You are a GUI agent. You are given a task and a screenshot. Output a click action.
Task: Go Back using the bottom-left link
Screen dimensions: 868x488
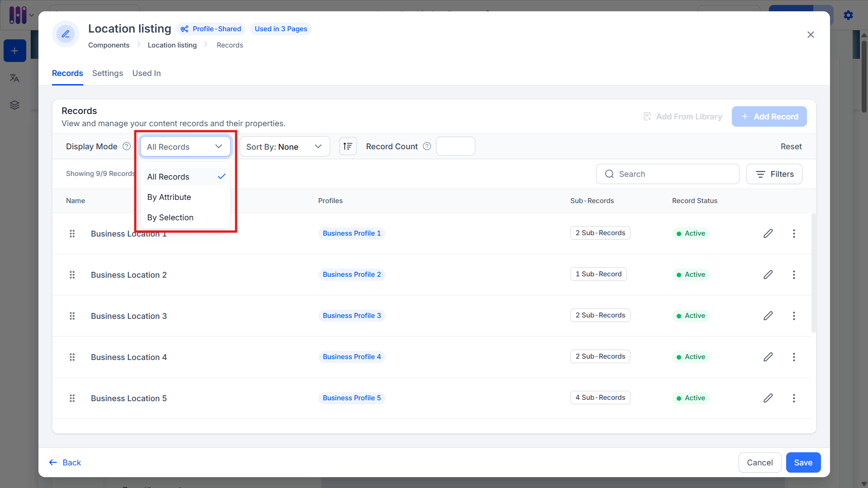65,463
